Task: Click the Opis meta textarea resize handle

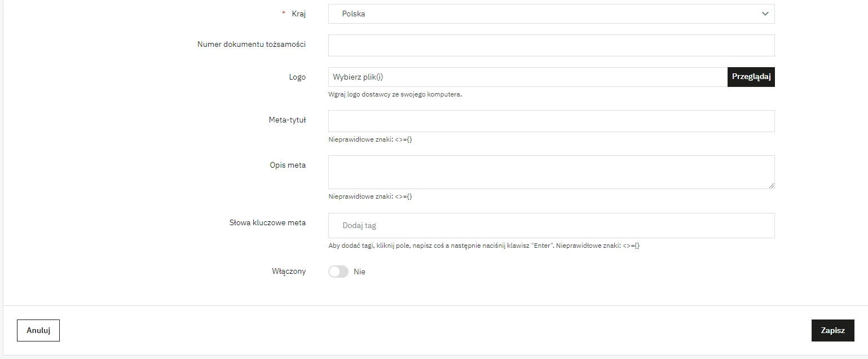Action: pos(771,185)
